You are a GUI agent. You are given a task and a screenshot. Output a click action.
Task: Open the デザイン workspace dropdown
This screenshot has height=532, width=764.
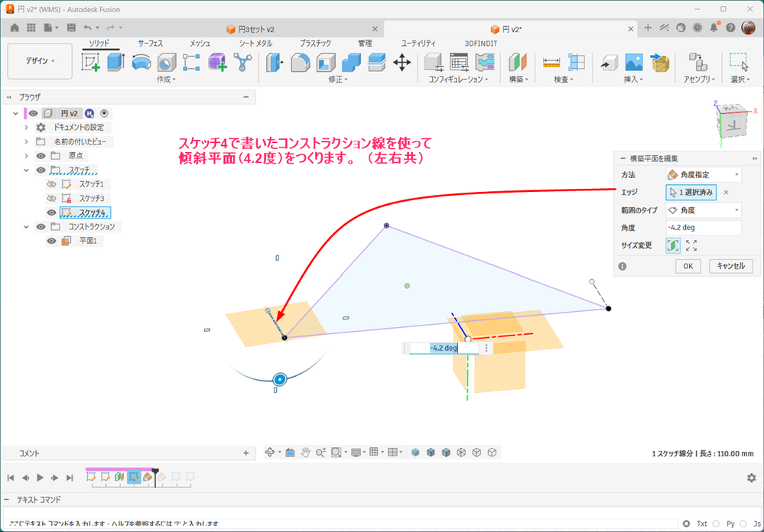coord(40,61)
